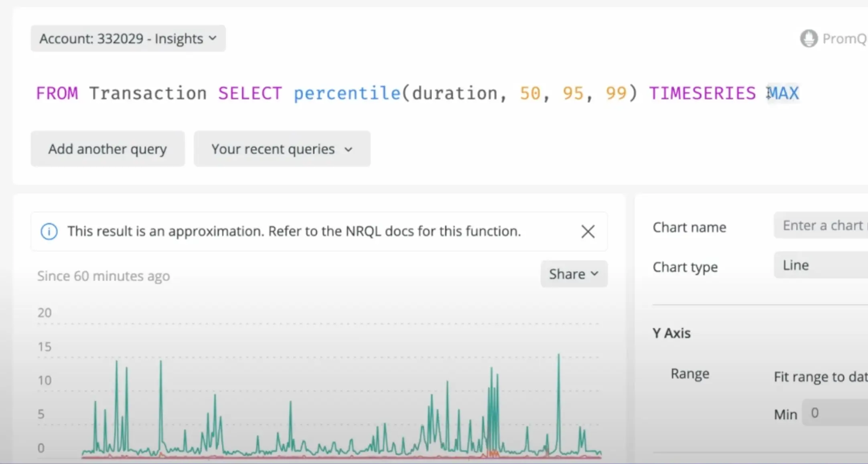Click the PromQL label text

click(x=844, y=39)
